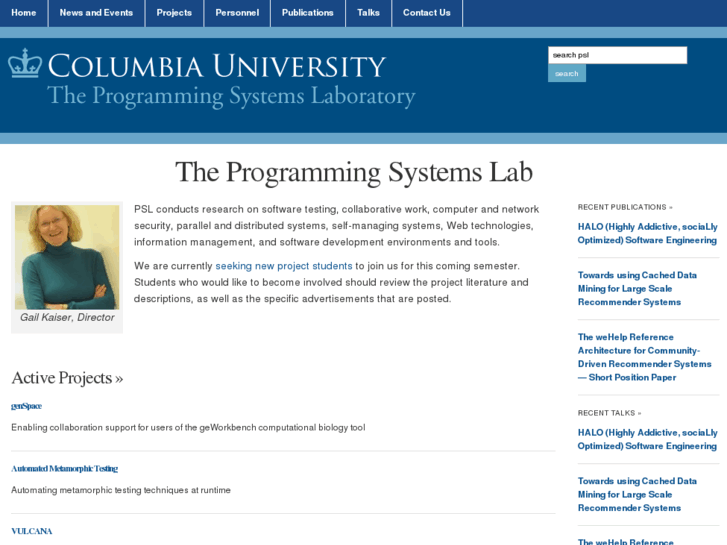Open the Contact Us page
The width and height of the screenshot is (727, 545).
pyautogui.click(x=427, y=13)
